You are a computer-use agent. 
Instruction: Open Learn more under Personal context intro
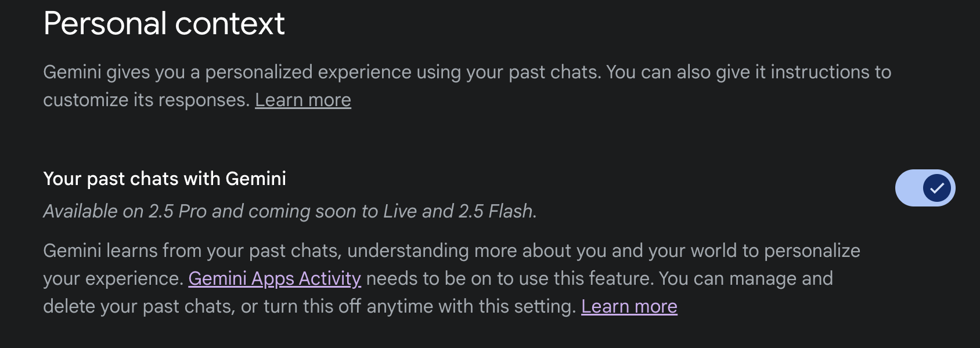pyautogui.click(x=302, y=100)
